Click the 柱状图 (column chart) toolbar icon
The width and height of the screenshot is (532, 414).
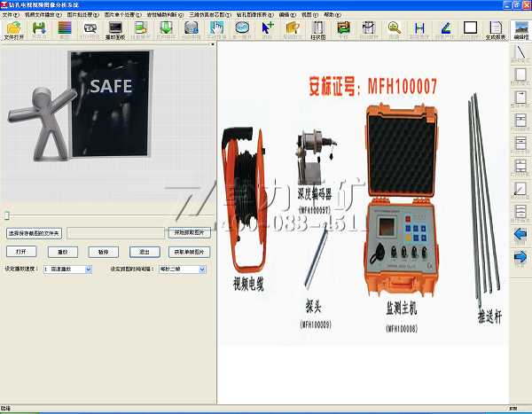tap(318, 30)
